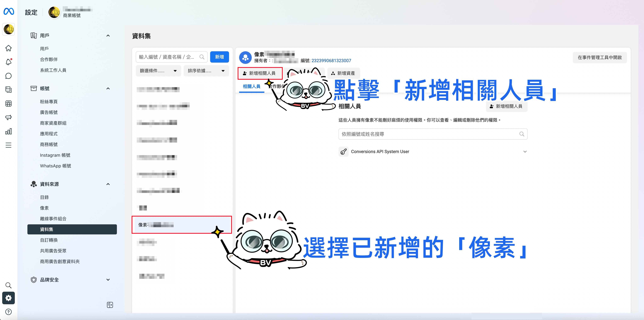This screenshot has width=644, height=320.
Task: Open 系統工作人員 in sidebar
Action: [x=53, y=70]
